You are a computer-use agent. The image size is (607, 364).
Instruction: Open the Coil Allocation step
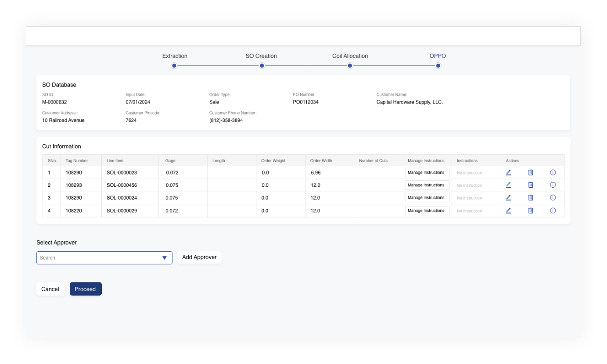click(x=350, y=65)
